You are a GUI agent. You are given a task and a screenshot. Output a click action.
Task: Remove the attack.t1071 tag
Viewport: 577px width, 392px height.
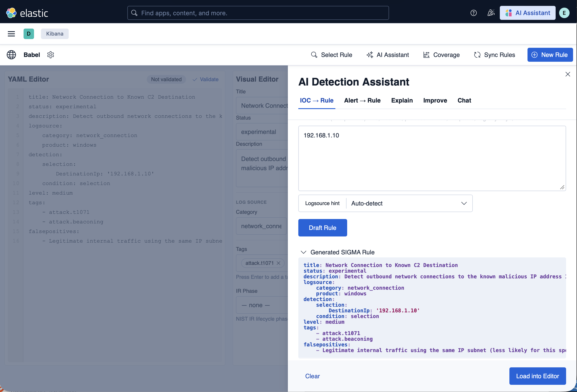(278, 263)
